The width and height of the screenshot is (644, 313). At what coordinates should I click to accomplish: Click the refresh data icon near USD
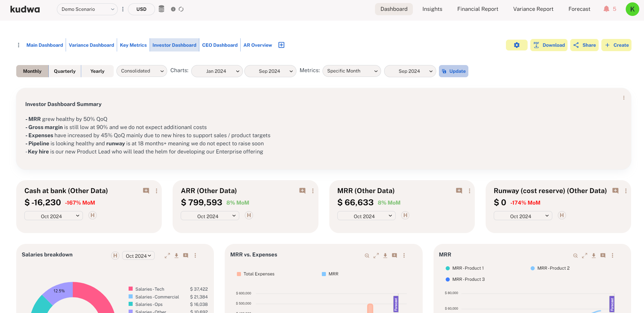click(181, 9)
